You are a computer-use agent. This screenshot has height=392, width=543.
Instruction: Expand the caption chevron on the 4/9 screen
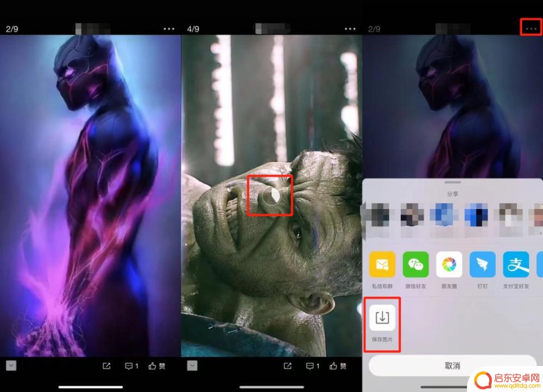[x=192, y=366]
